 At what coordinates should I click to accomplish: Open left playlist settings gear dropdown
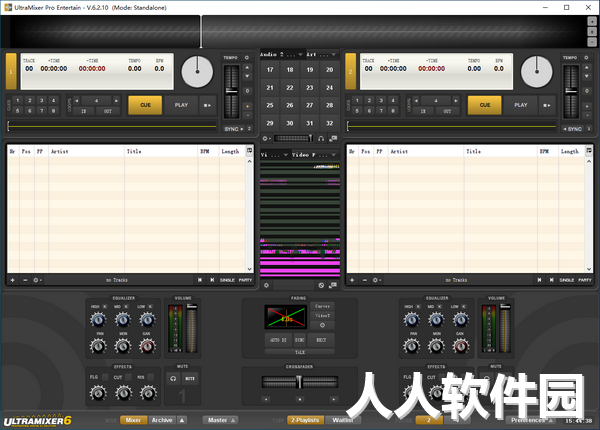point(37,280)
